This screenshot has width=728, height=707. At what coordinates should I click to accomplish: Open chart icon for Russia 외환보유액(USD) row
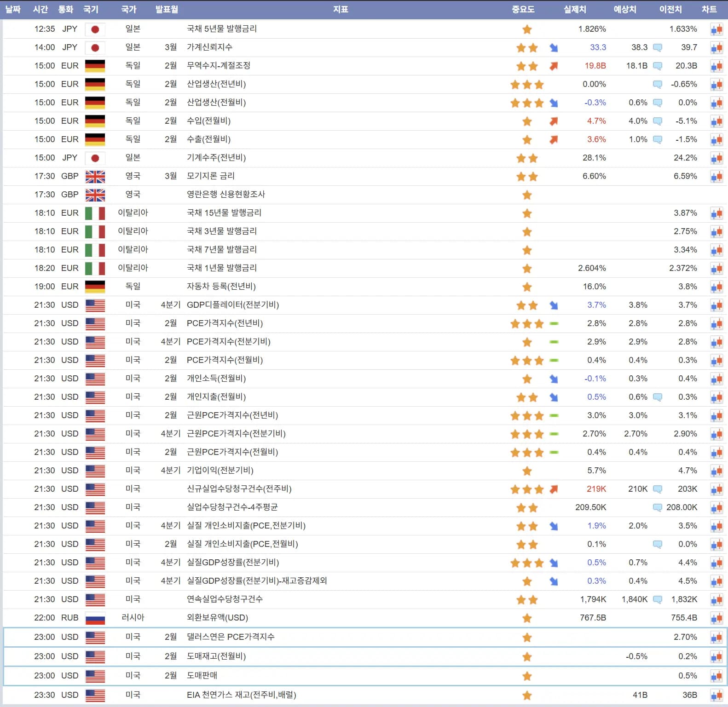(x=716, y=618)
